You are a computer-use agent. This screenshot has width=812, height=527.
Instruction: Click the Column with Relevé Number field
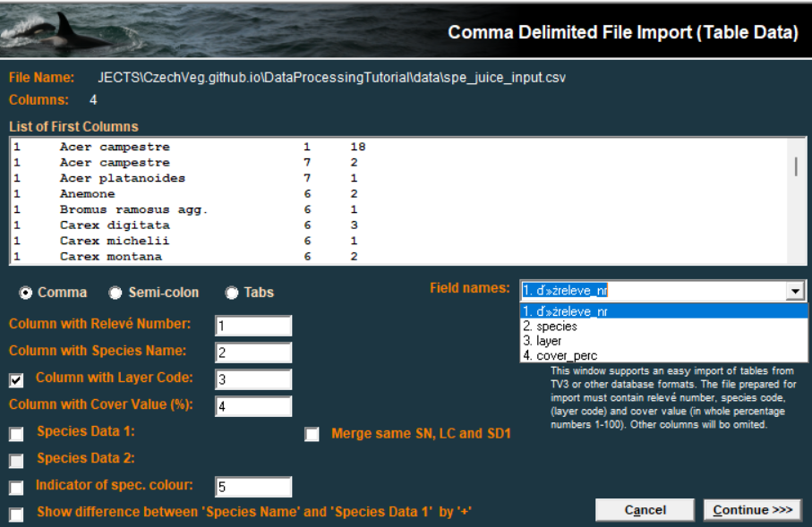253,326
